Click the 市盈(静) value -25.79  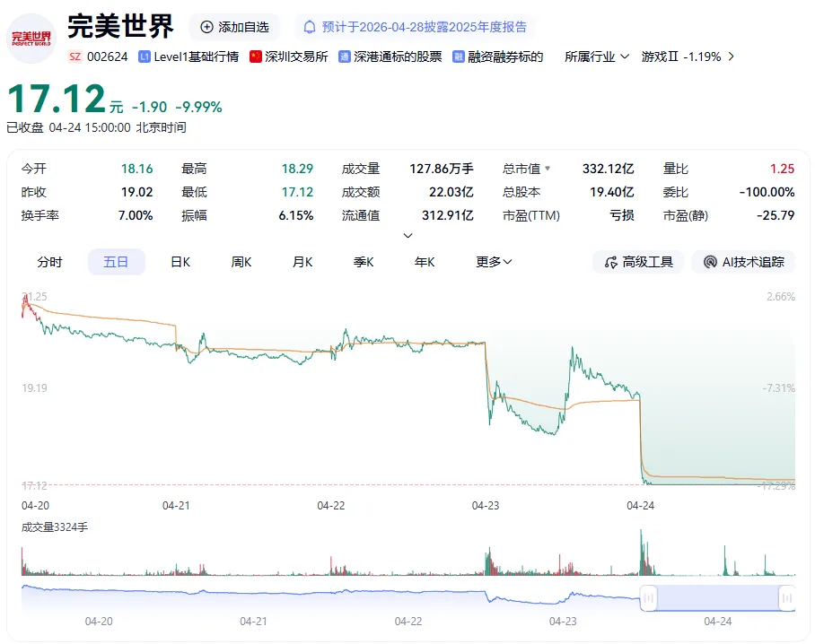click(x=776, y=215)
